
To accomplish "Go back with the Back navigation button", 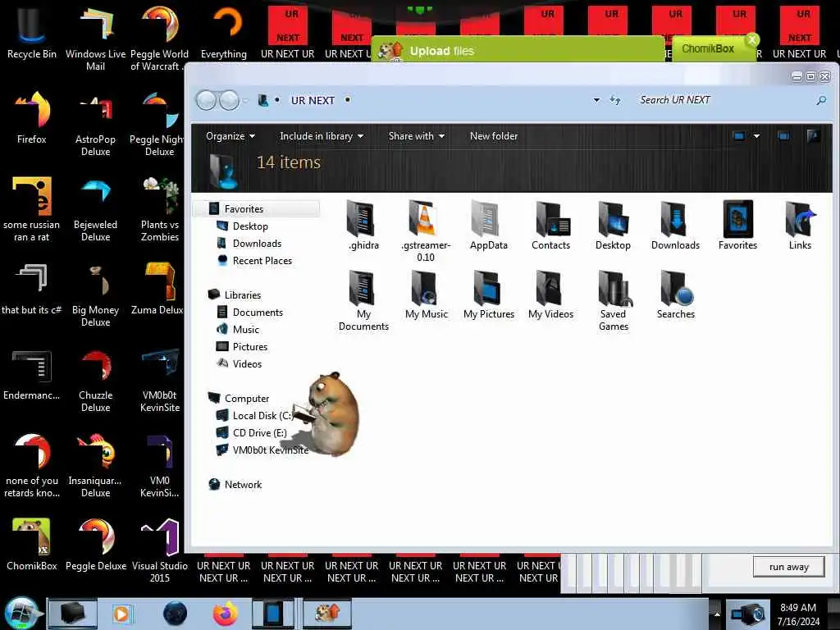I will (x=206, y=100).
